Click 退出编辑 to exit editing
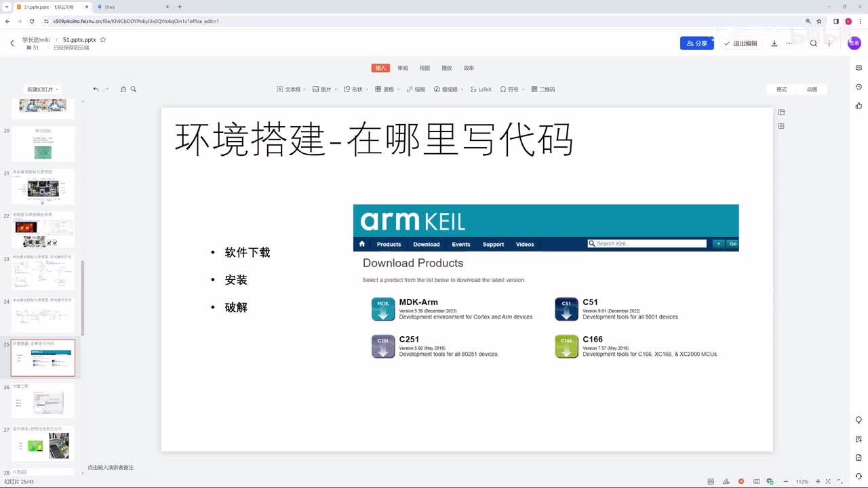The image size is (868, 488). (x=739, y=43)
